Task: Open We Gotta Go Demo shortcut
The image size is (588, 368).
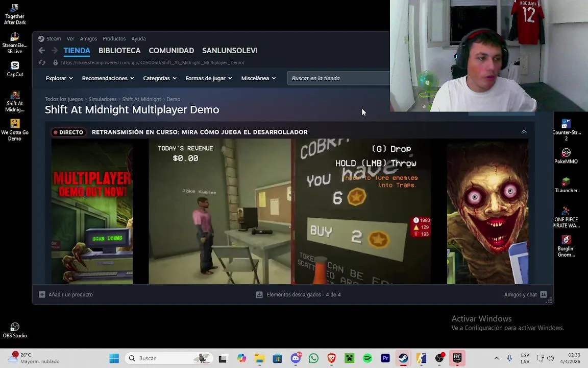Action: 15,130
